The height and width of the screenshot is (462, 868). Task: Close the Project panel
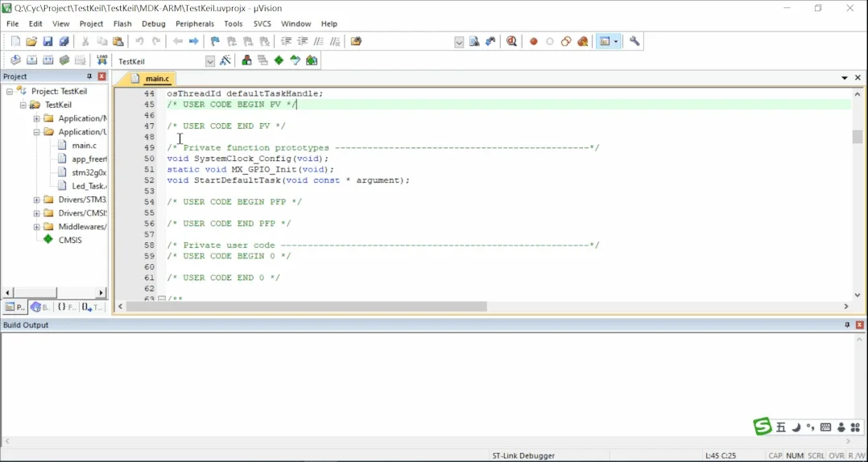(x=101, y=76)
